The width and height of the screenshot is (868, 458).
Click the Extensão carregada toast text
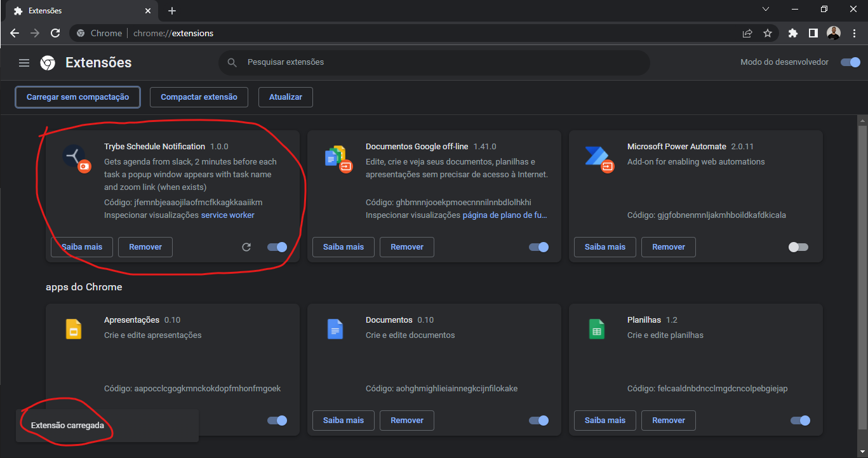click(x=67, y=426)
